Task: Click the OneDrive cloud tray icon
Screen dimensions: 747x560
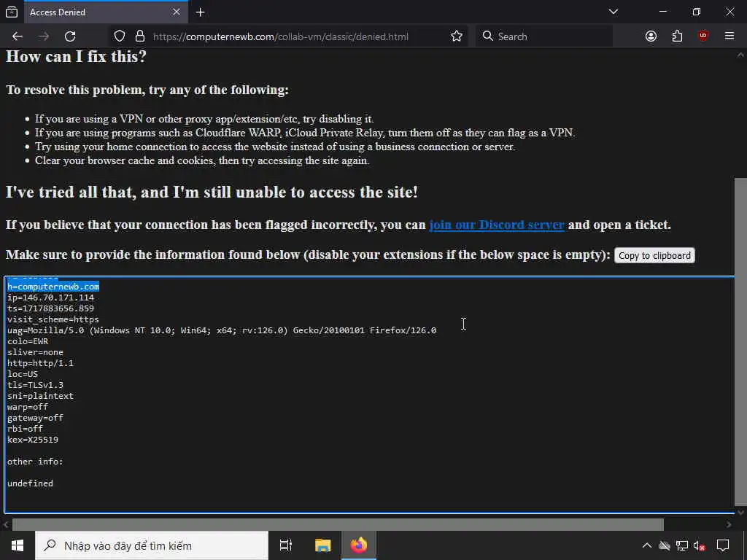Action: pos(664,545)
